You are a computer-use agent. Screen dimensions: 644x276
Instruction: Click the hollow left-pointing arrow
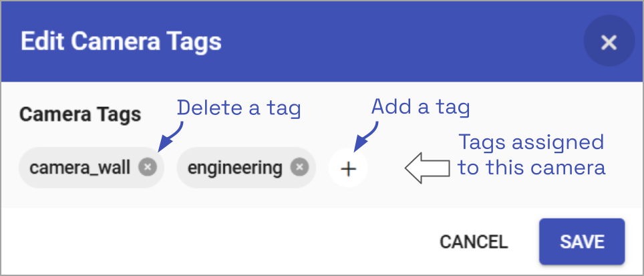point(427,168)
